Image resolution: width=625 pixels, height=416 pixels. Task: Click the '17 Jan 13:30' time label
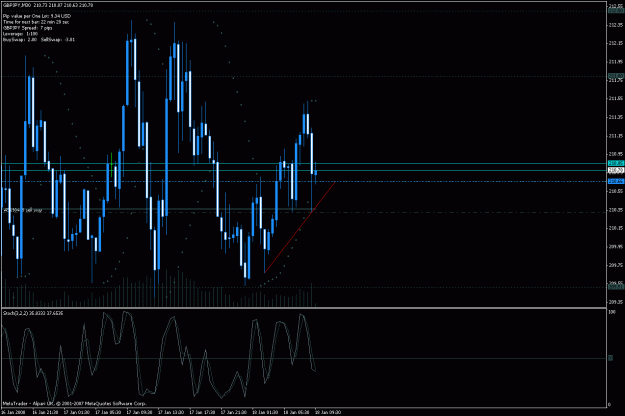(171, 413)
